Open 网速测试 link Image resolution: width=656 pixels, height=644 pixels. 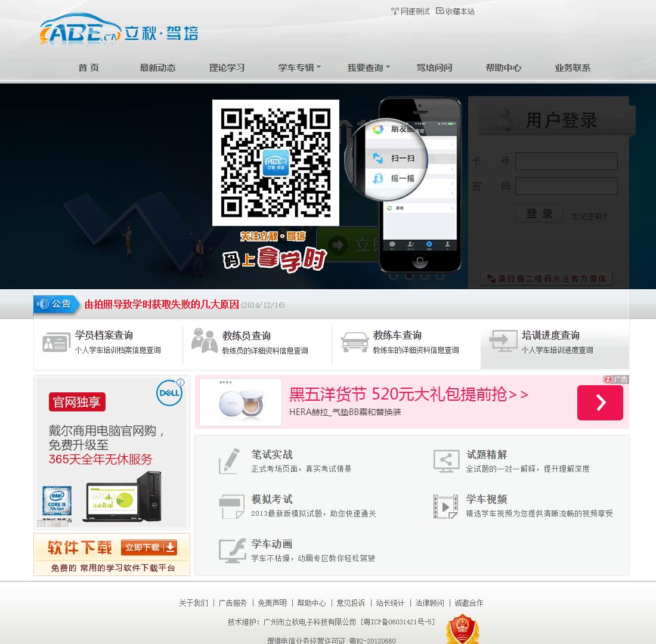click(415, 12)
